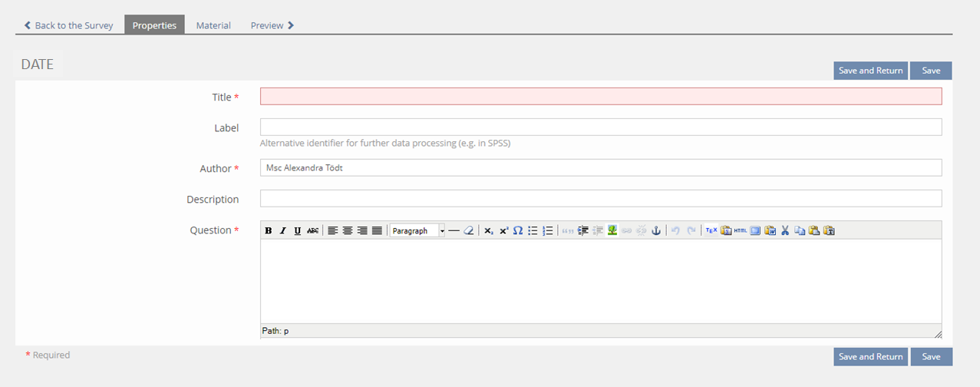Viewport: 980px width, 387px height.
Task: Insert image using the picture icon
Action: point(612,230)
